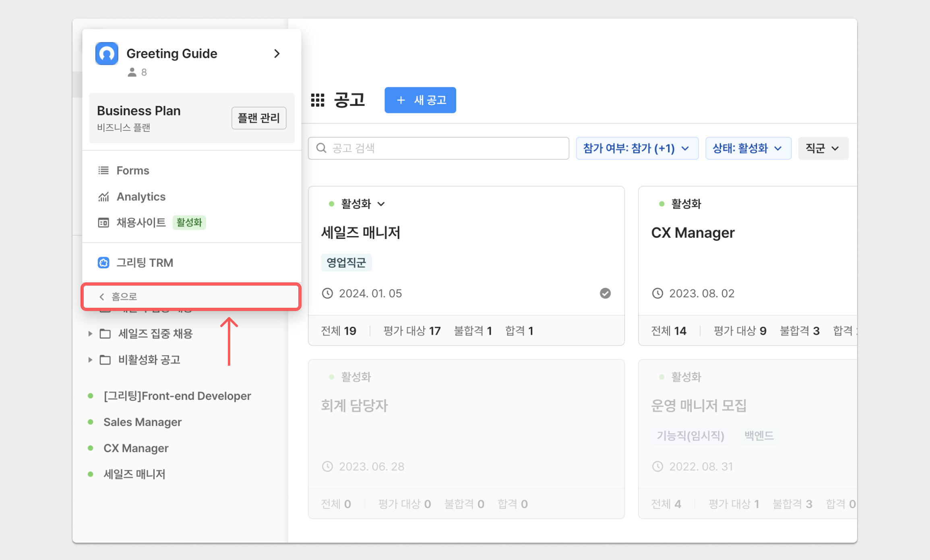Open the 직군 filter dropdown
930x560 pixels.
[823, 148]
